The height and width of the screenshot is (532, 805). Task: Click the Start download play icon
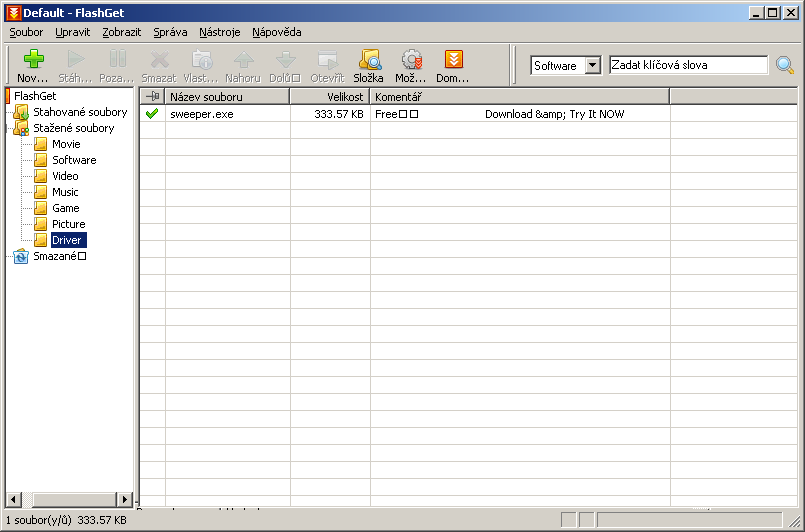pos(76,59)
